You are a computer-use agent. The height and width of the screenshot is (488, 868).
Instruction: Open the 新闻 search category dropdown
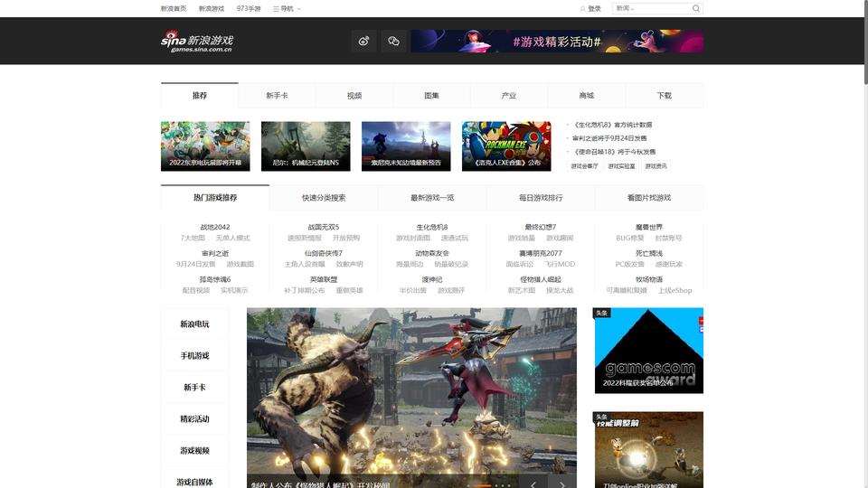pyautogui.click(x=625, y=8)
